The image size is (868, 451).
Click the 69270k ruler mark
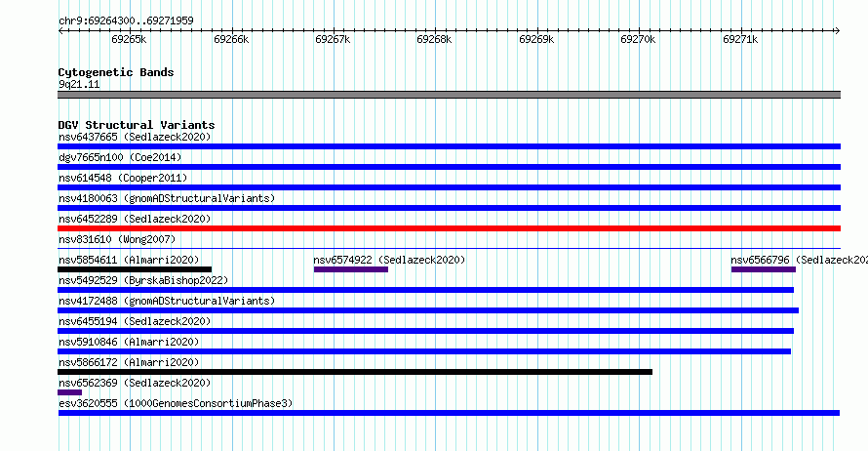(x=638, y=39)
